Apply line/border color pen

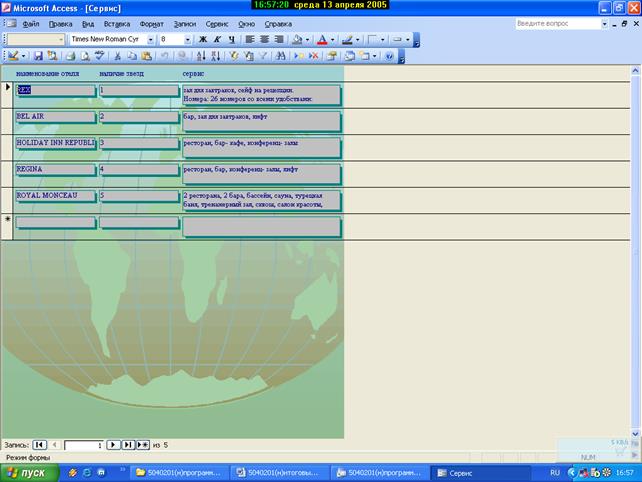point(347,39)
